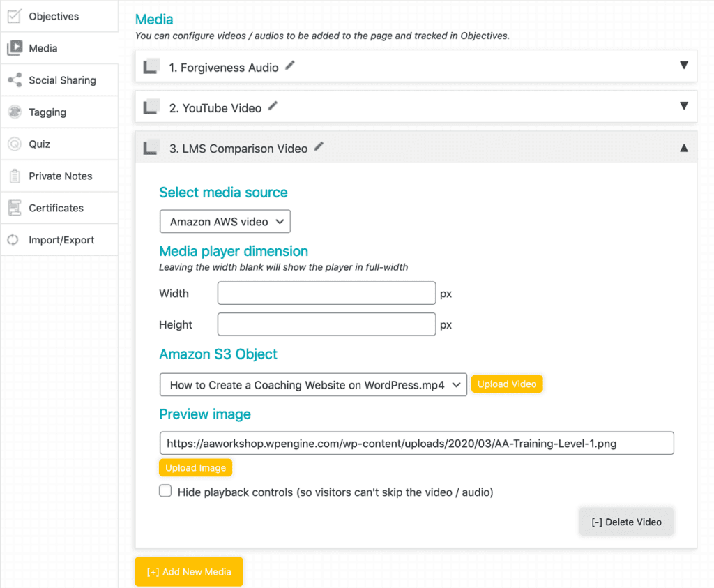
Task: Click the Upload Video button
Action: coord(507,384)
